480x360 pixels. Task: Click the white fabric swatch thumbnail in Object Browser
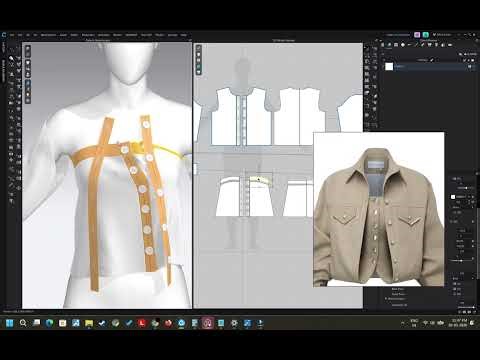click(389, 67)
